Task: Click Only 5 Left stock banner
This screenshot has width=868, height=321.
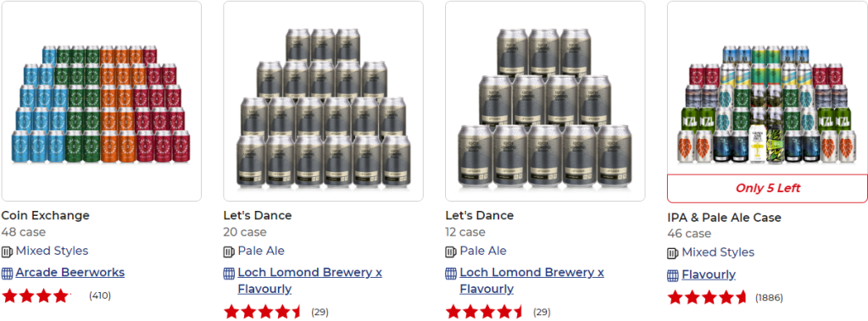Action: click(x=767, y=188)
